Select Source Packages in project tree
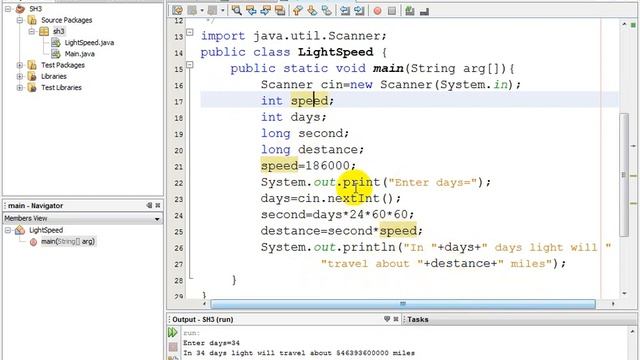The height and width of the screenshot is (360, 640). [67, 20]
